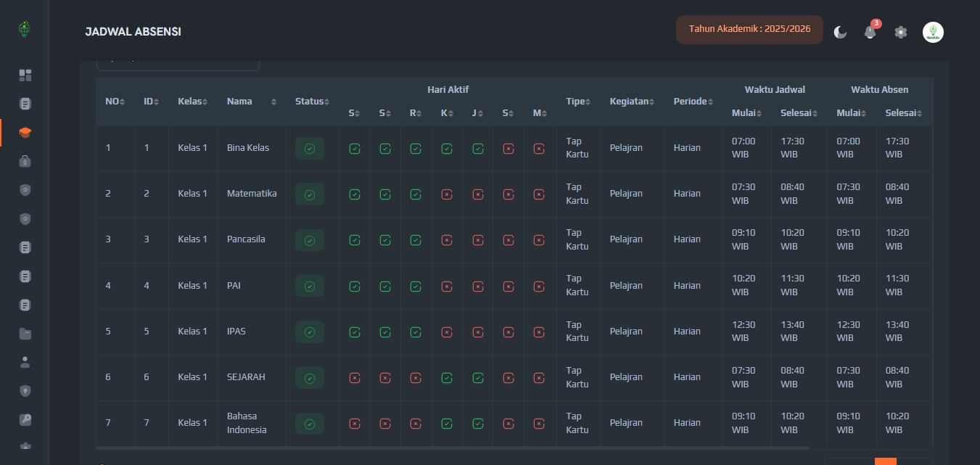Click the Hari Aktif column group header
The height and width of the screenshot is (465, 980).
pyautogui.click(x=448, y=90)
